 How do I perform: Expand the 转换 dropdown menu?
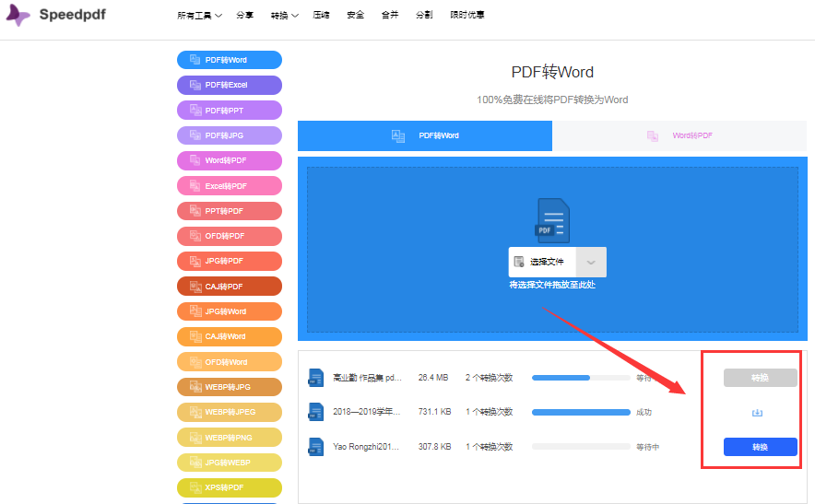[x=284, y=16]
